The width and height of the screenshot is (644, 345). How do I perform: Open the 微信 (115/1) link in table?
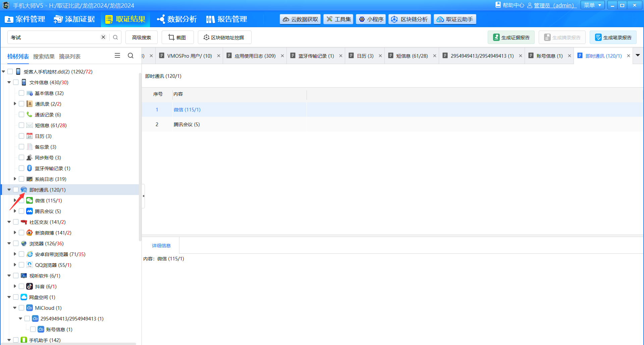[x=187, y=110]
